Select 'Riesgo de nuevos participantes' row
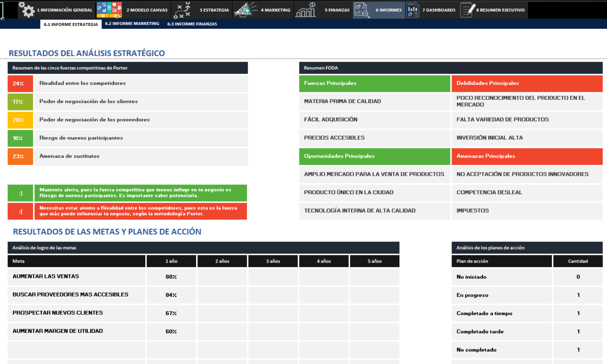The image size is (607, 364). [x=141, y=138]
